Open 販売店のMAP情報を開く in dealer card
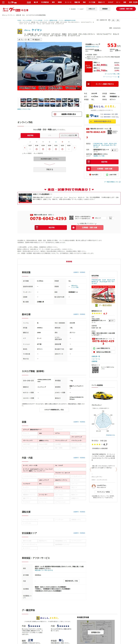This screenshot has width=138, height=644. click(103, 352)
